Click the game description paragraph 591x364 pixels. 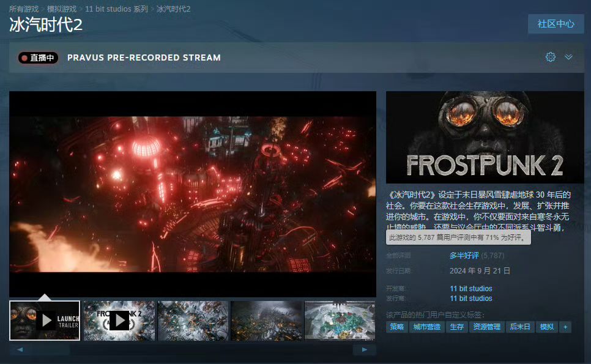pos(478,211)
